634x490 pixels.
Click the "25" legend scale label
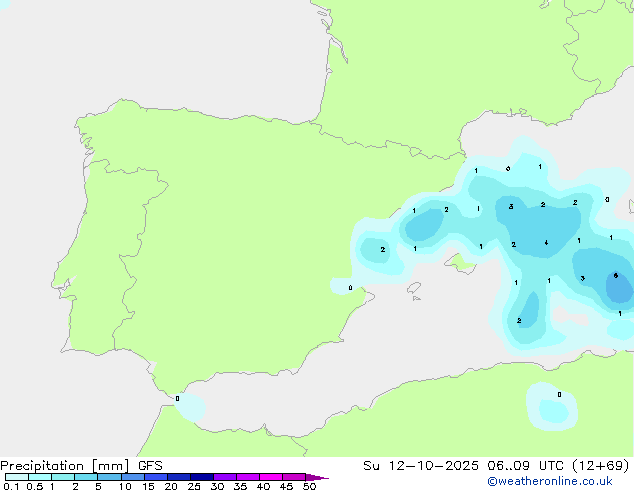[x=194, y=486]
